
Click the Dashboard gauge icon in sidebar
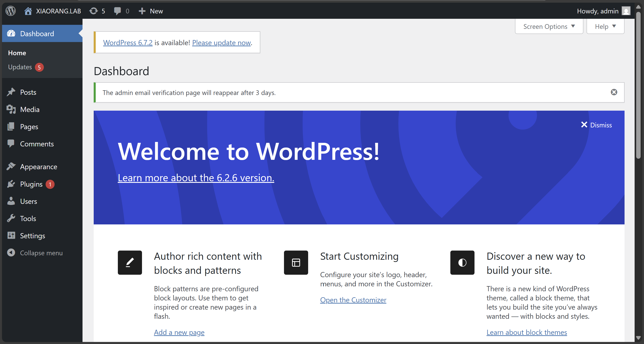(x=11, y=34)
